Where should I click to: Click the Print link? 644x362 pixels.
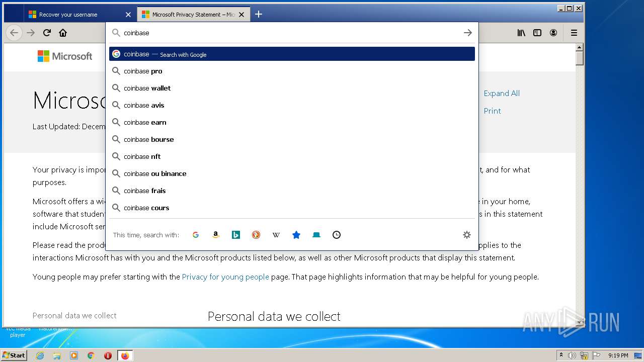pos(492,111)
